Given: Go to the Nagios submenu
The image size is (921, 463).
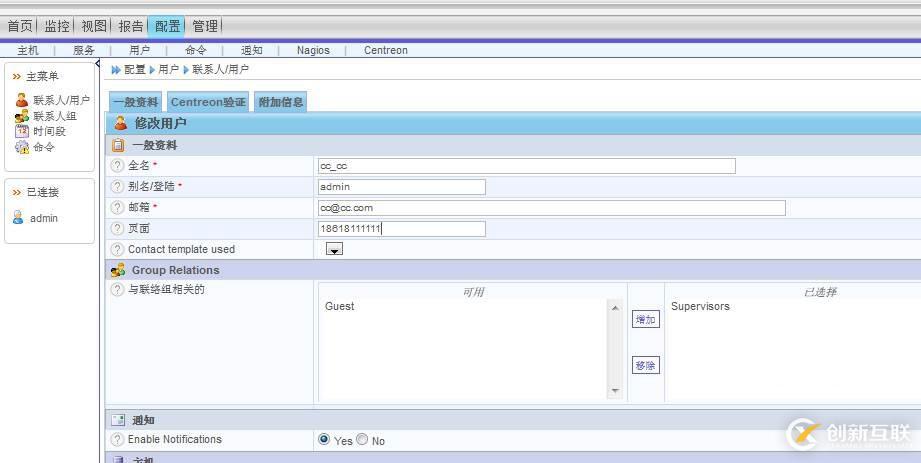Looking at the screenshot, I should 313,51.
